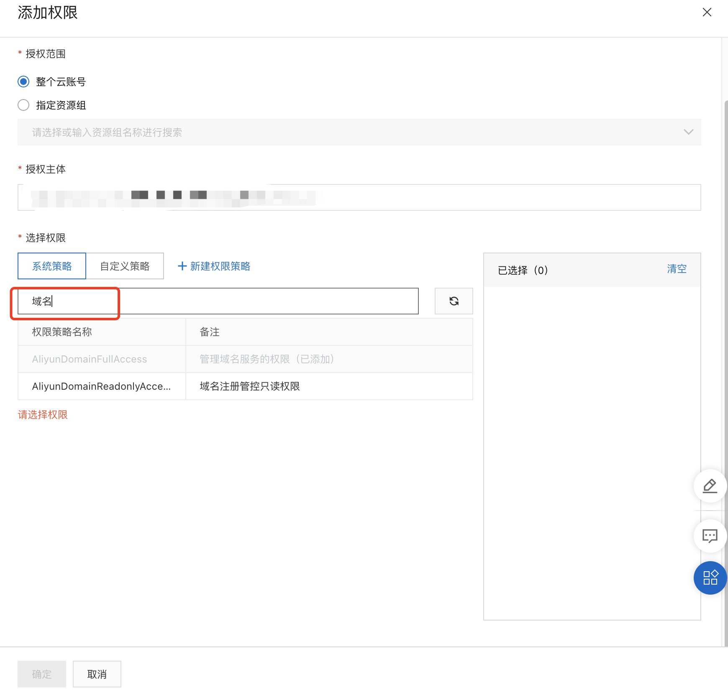728x700 pixels.
Task: Switch to the 系统策略 tab
Action: click(51, 266)
